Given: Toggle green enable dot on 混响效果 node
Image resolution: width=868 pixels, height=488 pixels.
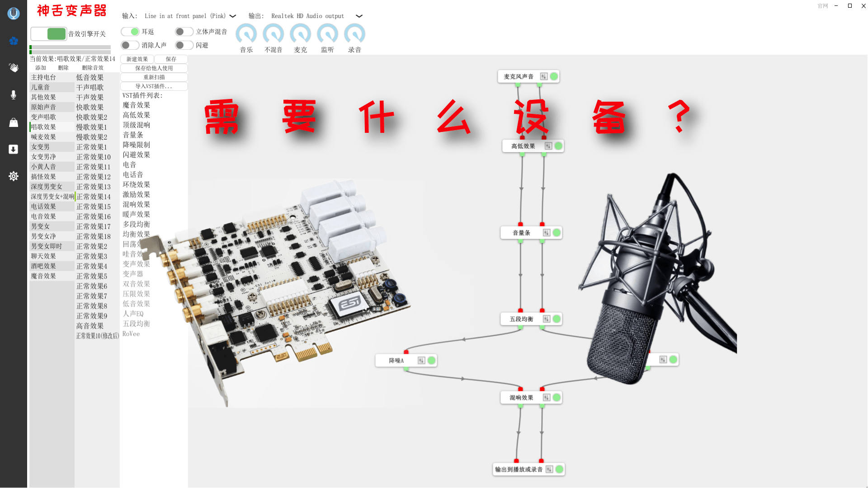Looking at the screenshot, I should pos(557,398).
